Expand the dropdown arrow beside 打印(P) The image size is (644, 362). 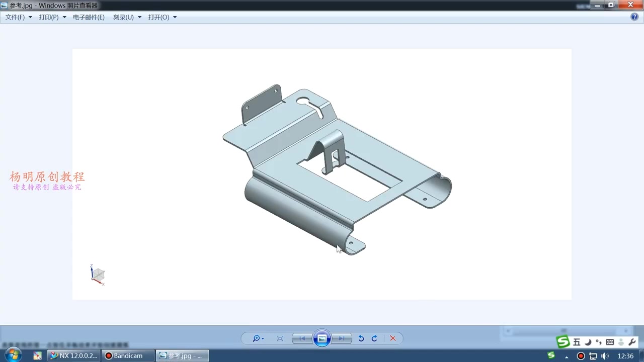coord(64,17)
